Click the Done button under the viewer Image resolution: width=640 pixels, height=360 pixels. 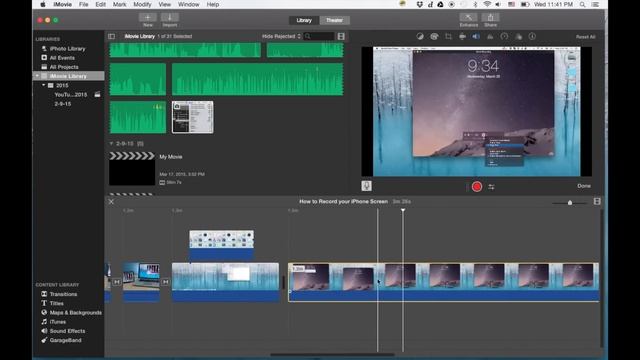click(584, 186)
